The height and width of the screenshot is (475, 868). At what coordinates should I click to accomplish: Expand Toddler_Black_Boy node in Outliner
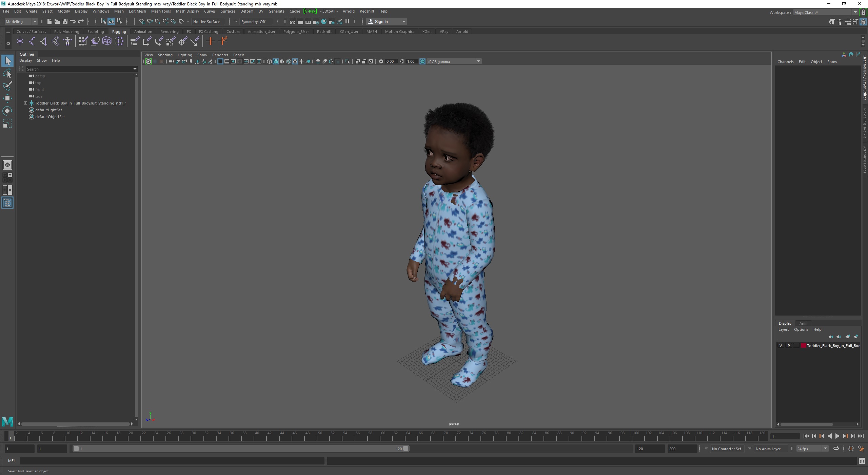[25, 103]
